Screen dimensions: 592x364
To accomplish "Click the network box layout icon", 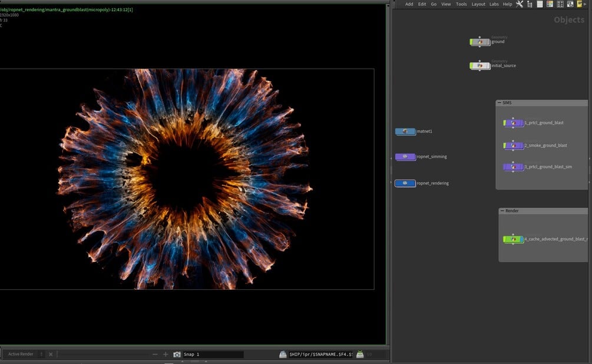I will tap(570, 4).
